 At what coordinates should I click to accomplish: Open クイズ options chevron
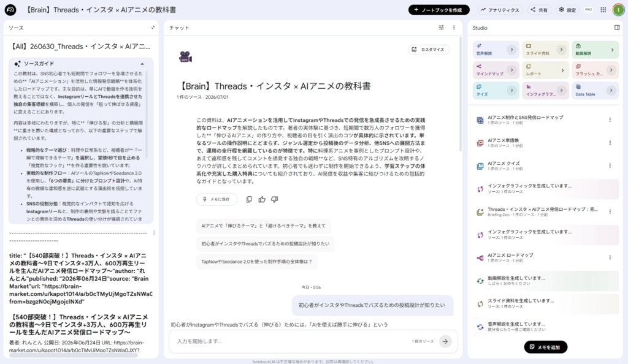pos(511,91)
